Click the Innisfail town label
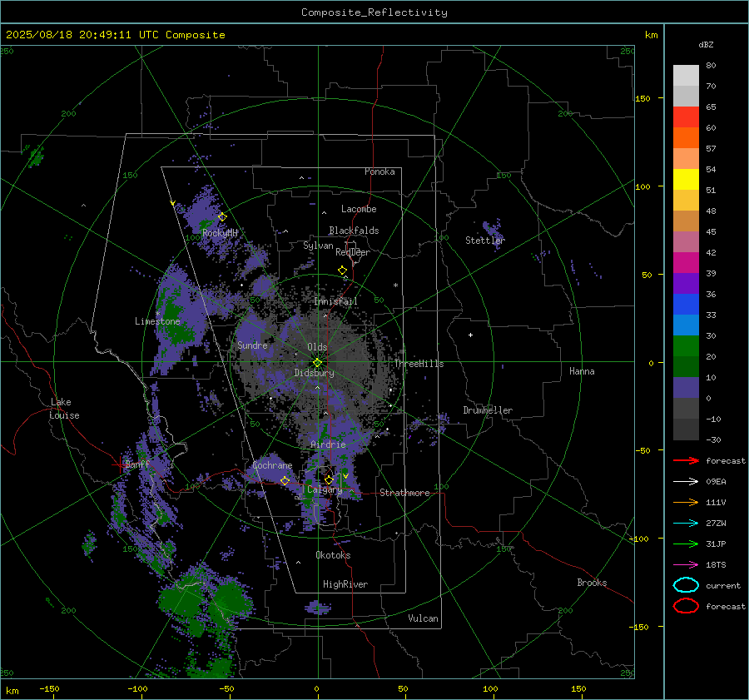 tap(335, 301)
